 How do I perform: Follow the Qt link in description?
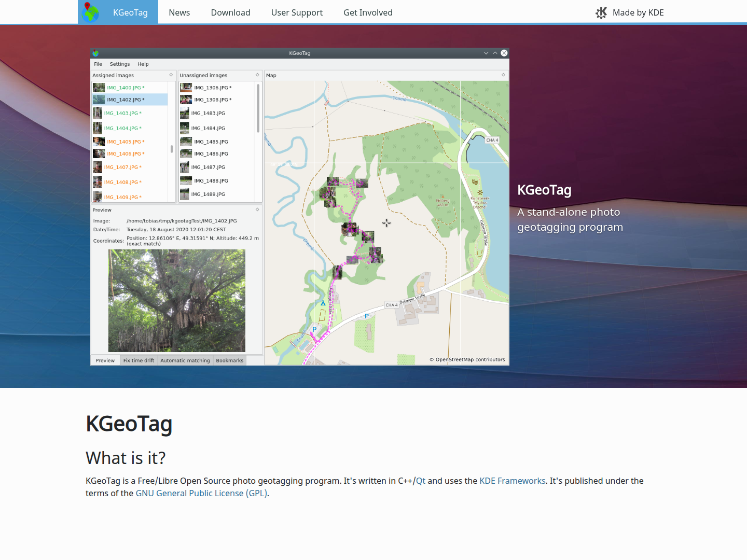(x=421, y=481)
